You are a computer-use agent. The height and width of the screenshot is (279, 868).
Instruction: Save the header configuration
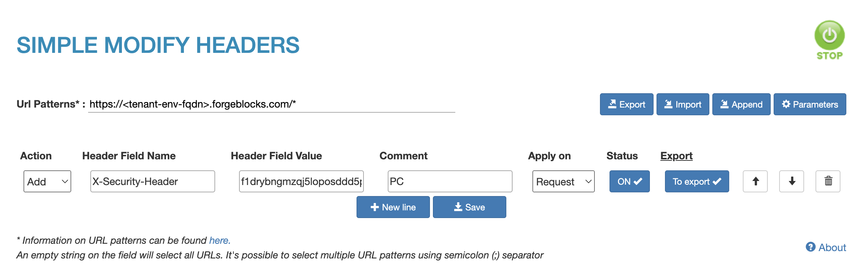[x=469, y=207]
